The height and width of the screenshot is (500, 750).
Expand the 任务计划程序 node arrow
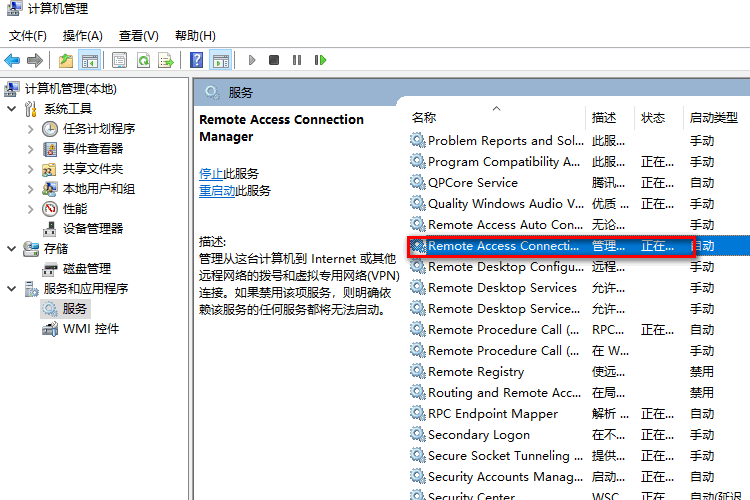point(31,129)
